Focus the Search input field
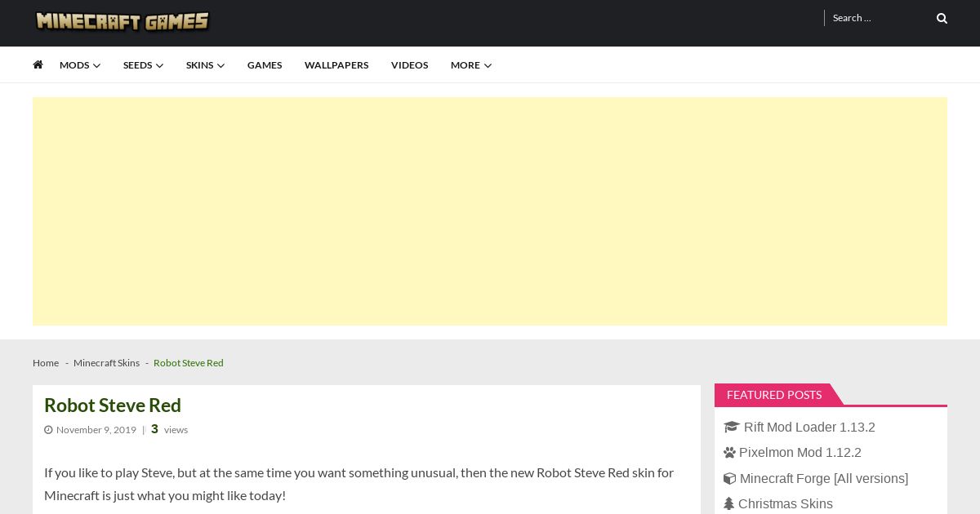 [x=880, y=18]
